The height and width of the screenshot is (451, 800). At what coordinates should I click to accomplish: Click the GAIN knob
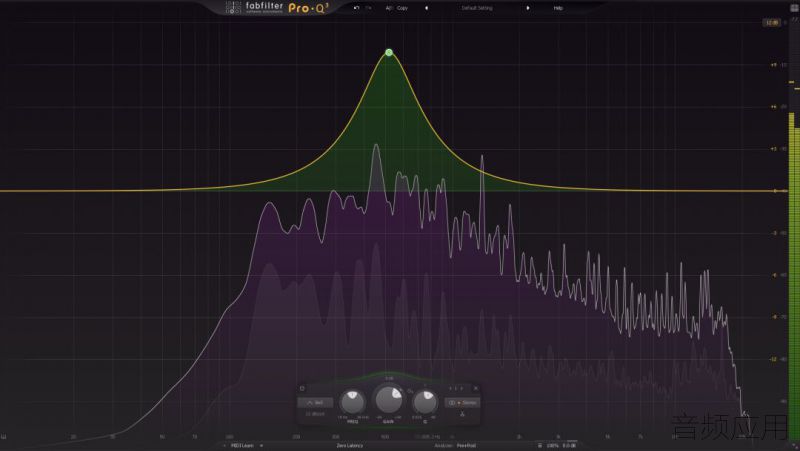pyautogui.click(x=389, y=399)
